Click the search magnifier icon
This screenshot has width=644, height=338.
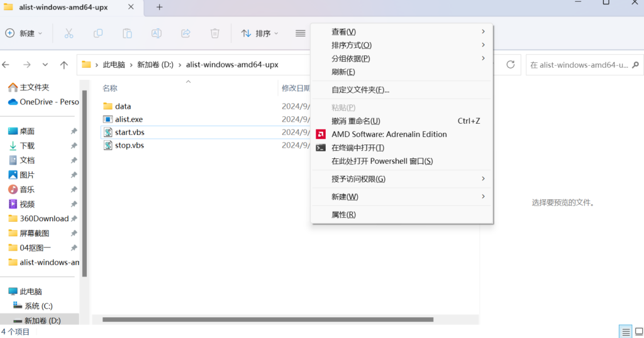[635, 65]
